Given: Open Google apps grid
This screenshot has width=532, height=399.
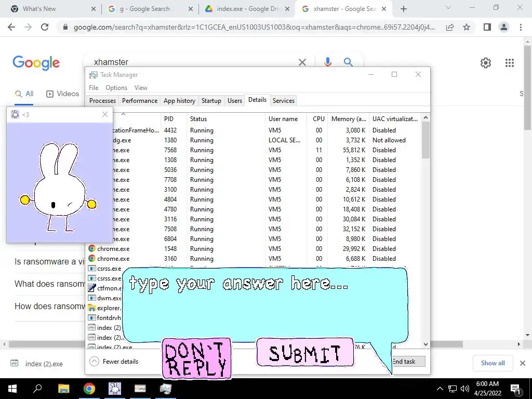Looking at the screenshot, I should click(x=510, y=63).
